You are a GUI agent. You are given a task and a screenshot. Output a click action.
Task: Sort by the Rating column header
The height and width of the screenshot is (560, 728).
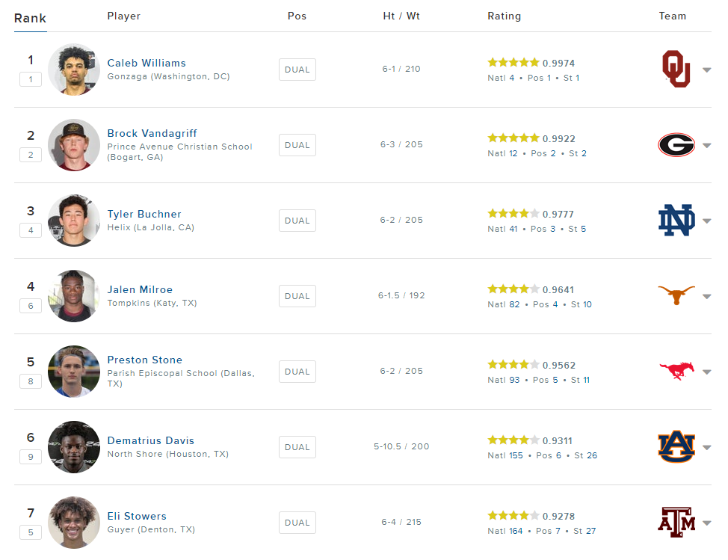[x=504, y=16]
